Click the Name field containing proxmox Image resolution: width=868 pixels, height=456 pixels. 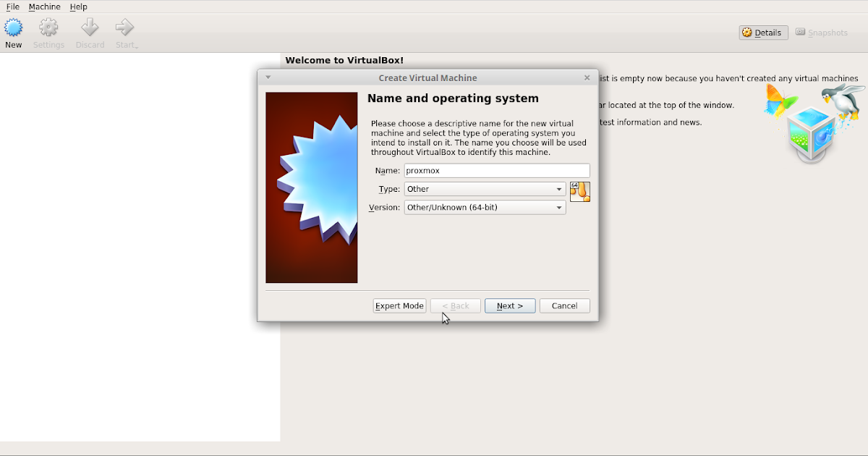[x=496, y=171]
